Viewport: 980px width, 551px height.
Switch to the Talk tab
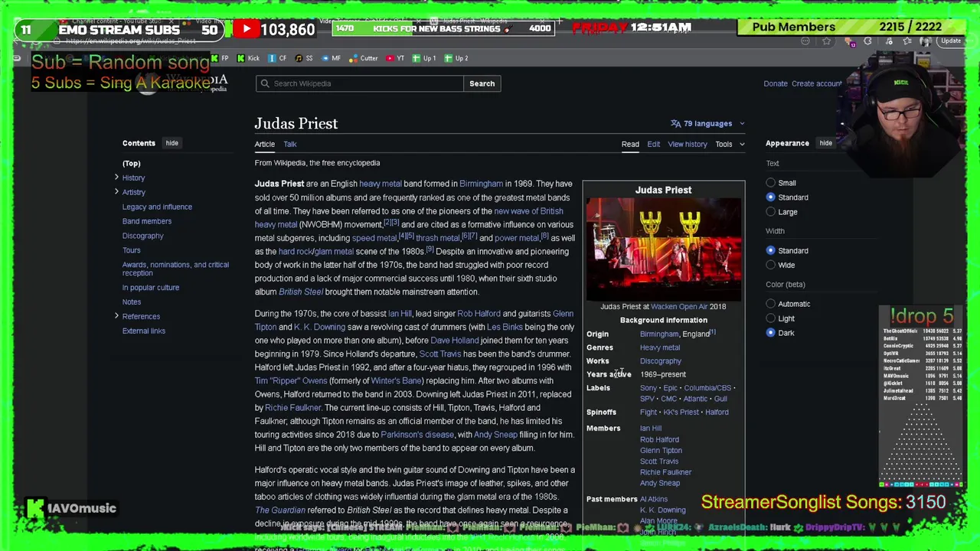coord(290,144)
